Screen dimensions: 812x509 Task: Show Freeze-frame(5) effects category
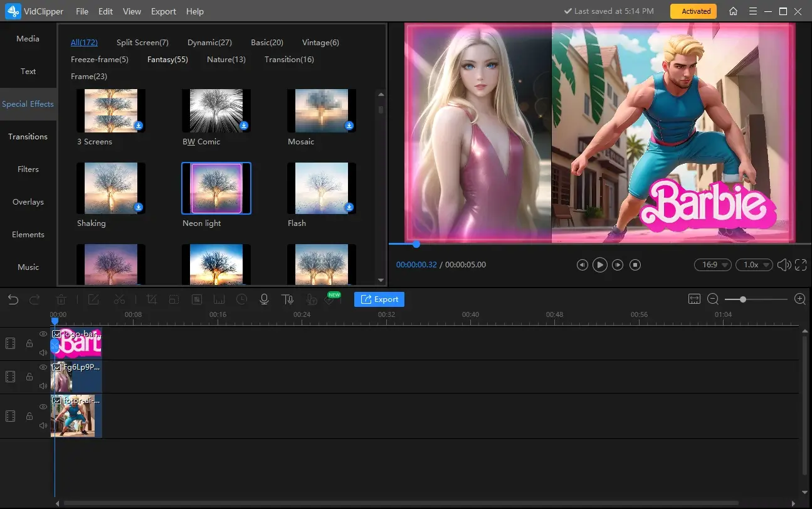click(x=100, y=60)
